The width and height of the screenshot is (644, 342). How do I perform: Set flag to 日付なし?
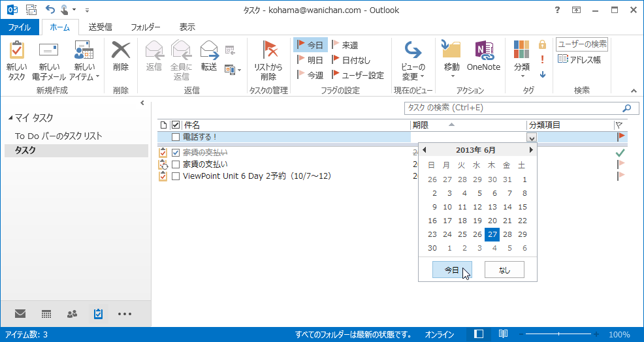click(x=351, y=60)
